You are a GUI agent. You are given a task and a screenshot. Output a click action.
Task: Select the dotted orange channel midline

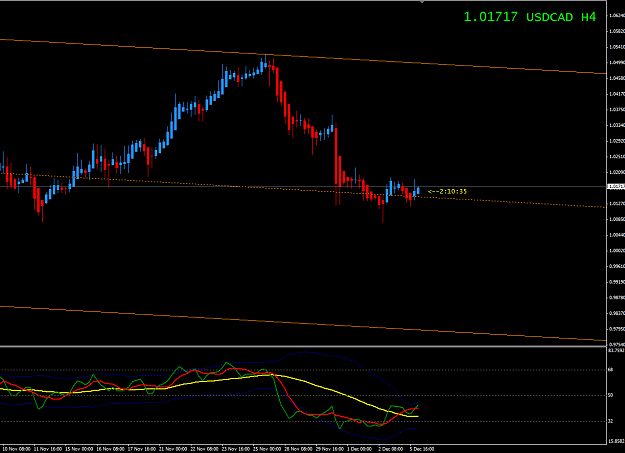pos(303,190)
